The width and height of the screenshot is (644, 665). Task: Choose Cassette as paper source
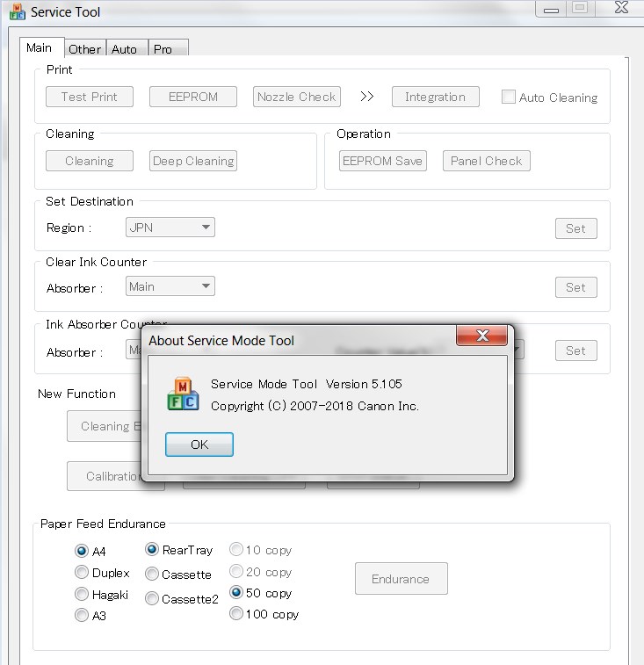[x=152, y=575]
